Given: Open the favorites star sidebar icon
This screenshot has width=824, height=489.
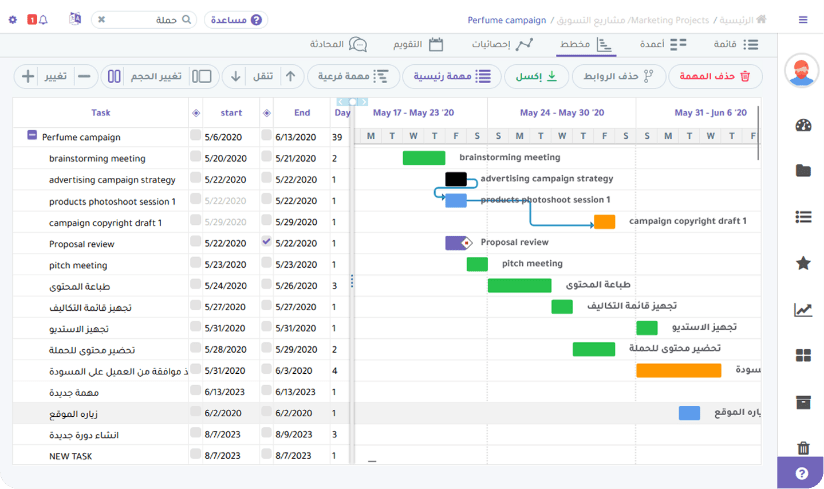Looking at the screenshot, I should tap(803, 263).
